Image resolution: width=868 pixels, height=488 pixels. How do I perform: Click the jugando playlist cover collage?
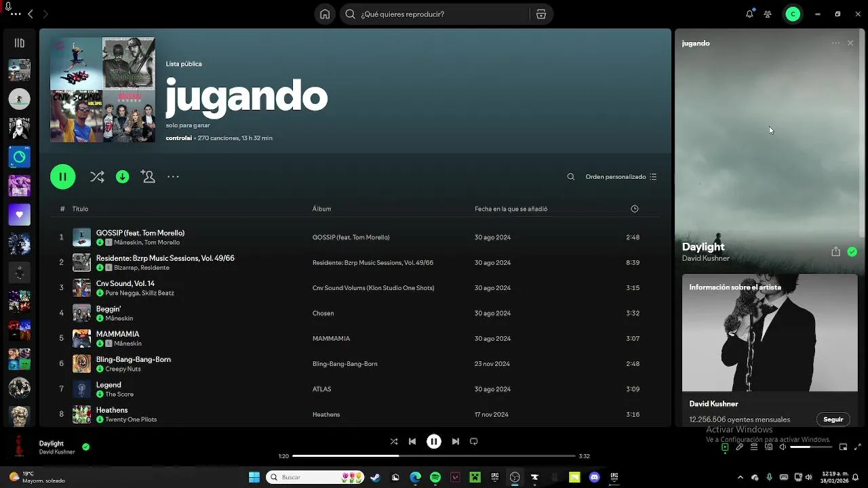(x=102, y=89)
